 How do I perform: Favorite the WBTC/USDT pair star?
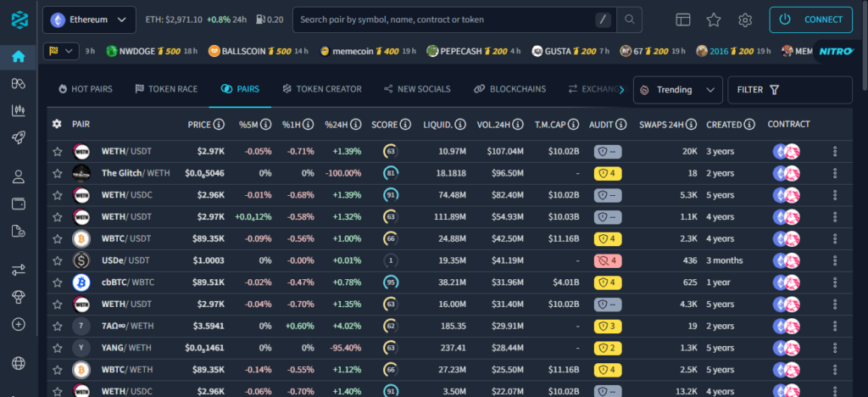pyautogui.click(x=57, y=238)
